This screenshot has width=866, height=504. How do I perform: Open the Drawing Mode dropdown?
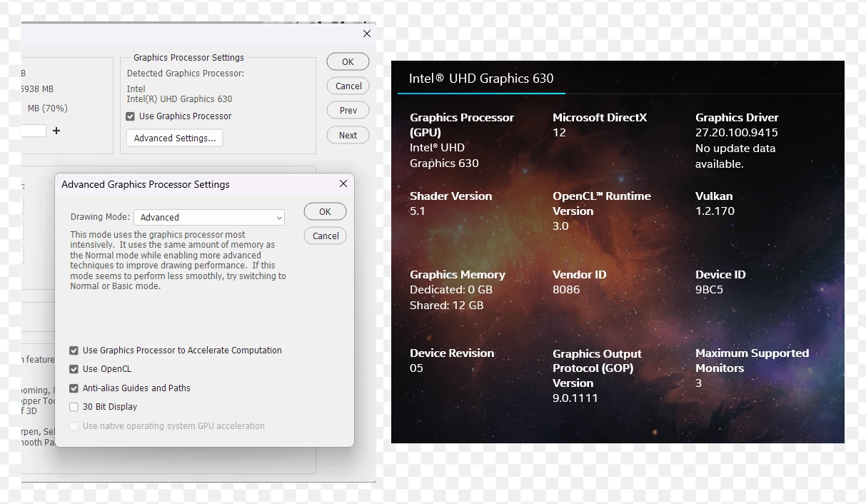(209, 218)
